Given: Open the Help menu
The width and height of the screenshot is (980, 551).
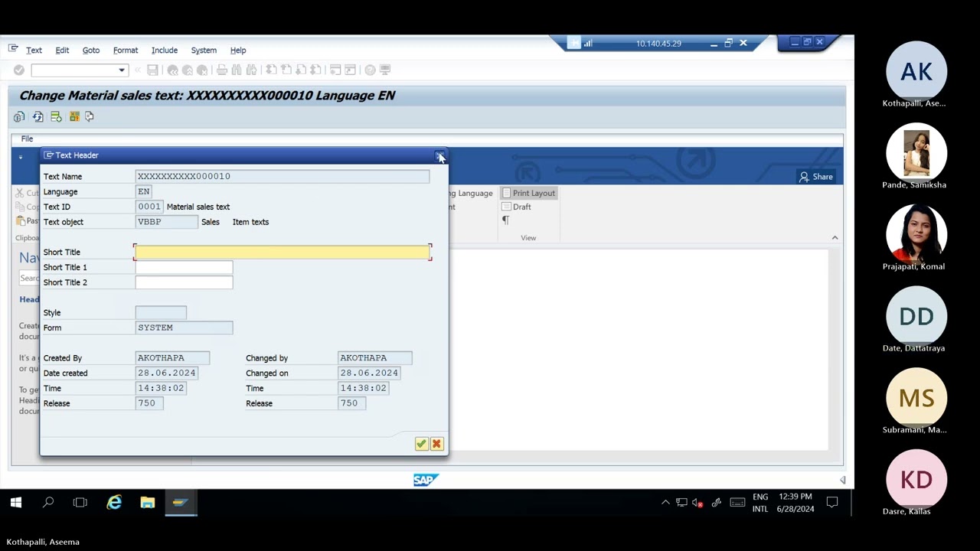Looking at the screenshot, I should point(238,50).
